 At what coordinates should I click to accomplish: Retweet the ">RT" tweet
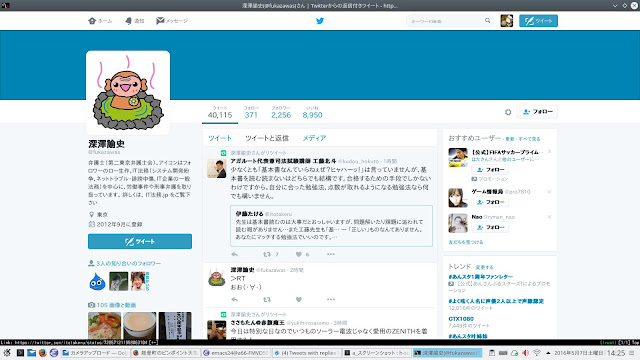coord(267,300)
